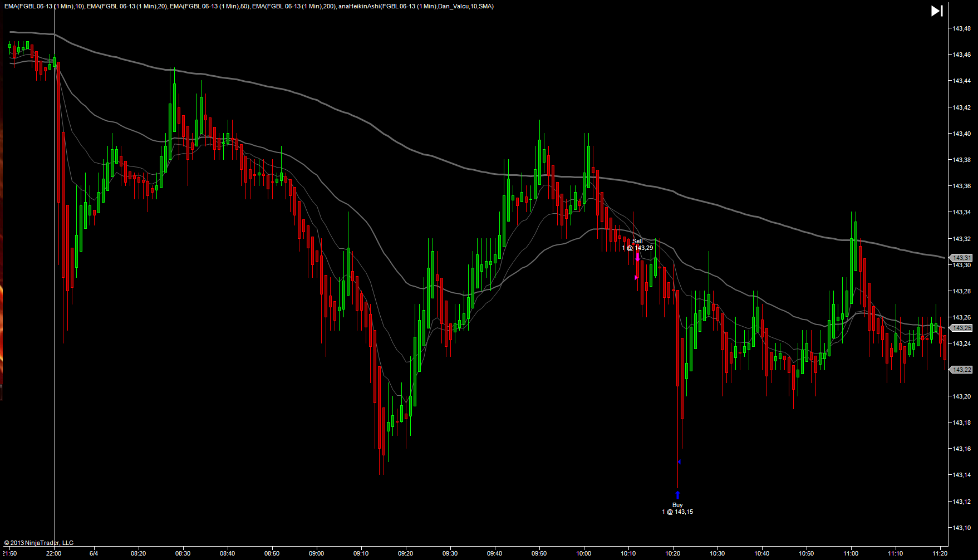Image resolution: width=978 pixels, height=560 pixels.
Task: Click the 143,38 price scale label
Action: click(962, 160)
